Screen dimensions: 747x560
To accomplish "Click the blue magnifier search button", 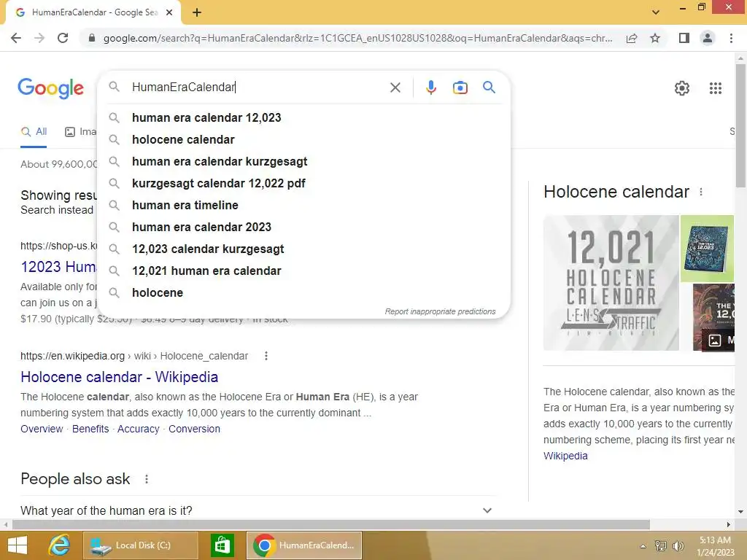I will coord(489,87).
